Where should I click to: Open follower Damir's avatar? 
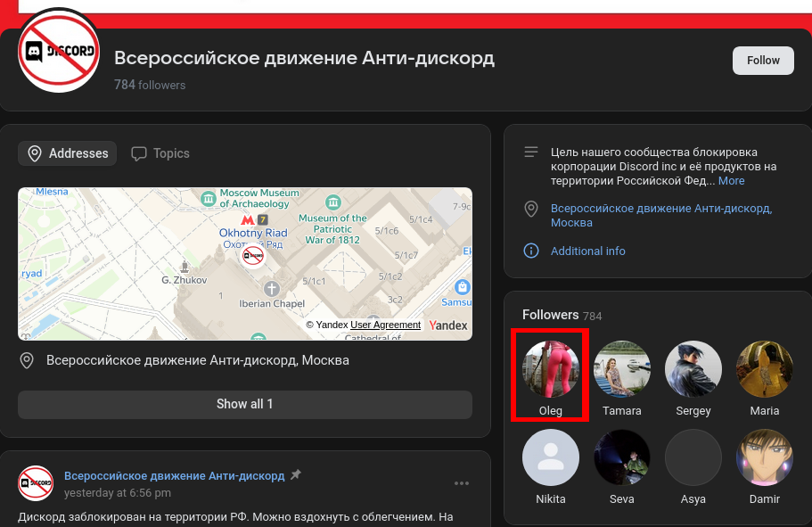click(765, 457)
